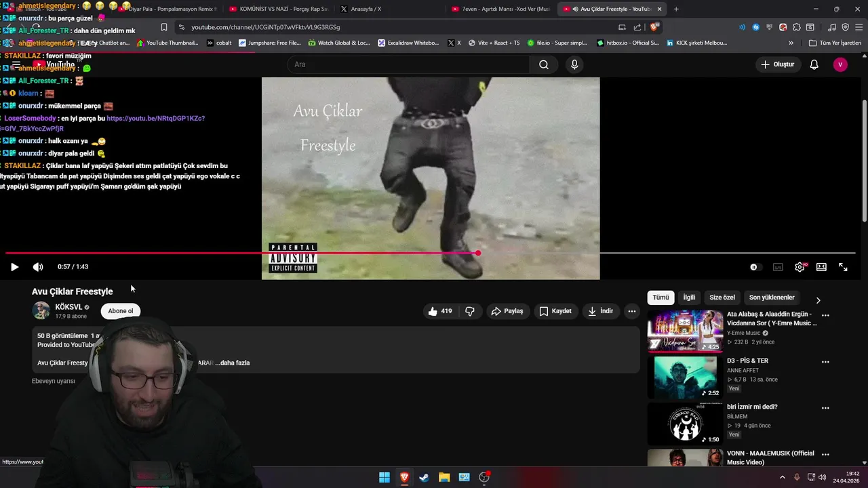Viewport: 868px width, 488px height.
Task: Share this page from address bar
Action: (x=637, y=27)
